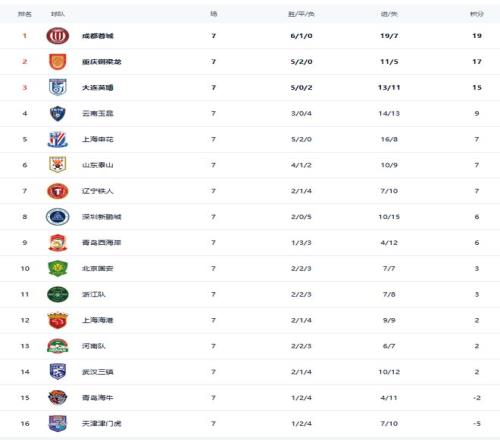
Task: Open the 上海申花 team logo
Action: (x=58, y=139)
